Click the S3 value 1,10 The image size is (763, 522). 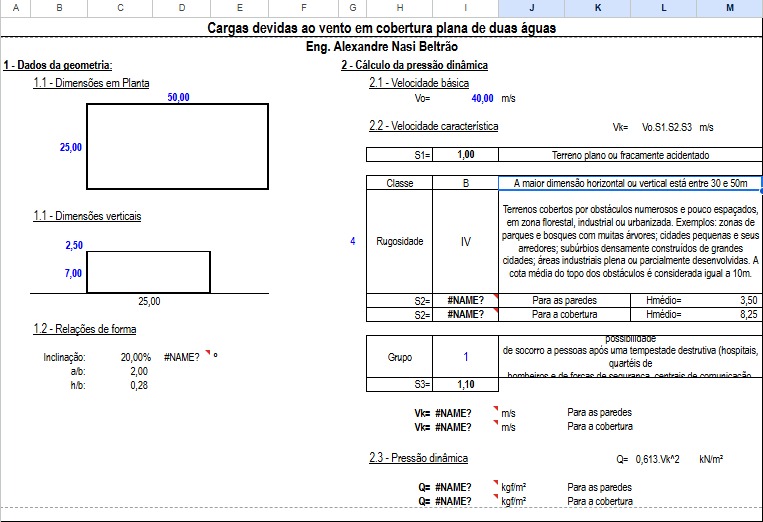[x=466, y=384]
